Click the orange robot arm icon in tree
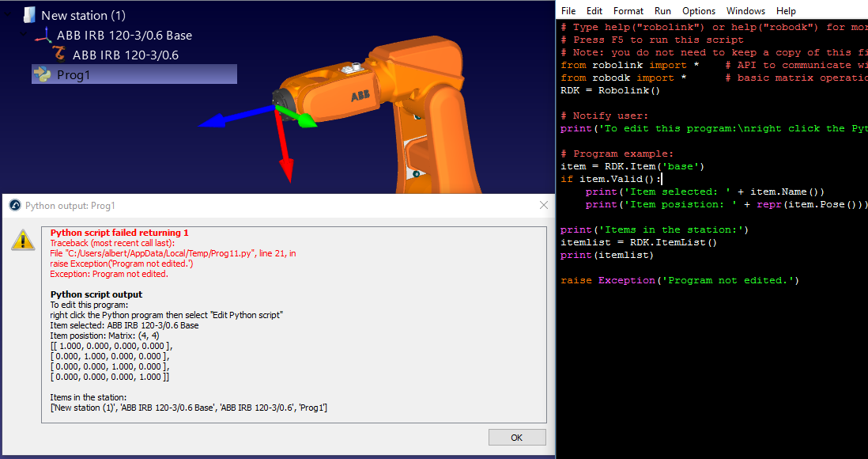 point(60,55)
